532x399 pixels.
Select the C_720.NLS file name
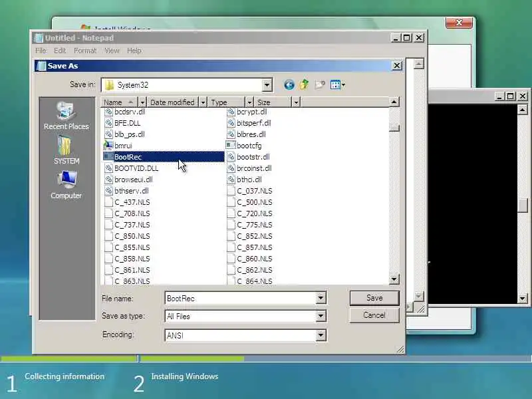point(255,213)
